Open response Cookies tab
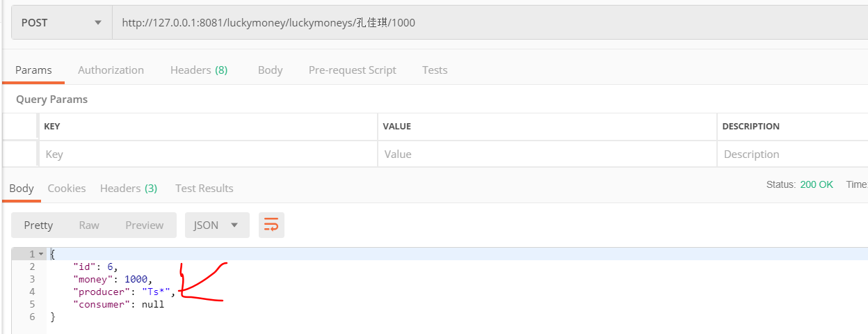Viewport: 868px width, 334px height. (x=67, y=189)
